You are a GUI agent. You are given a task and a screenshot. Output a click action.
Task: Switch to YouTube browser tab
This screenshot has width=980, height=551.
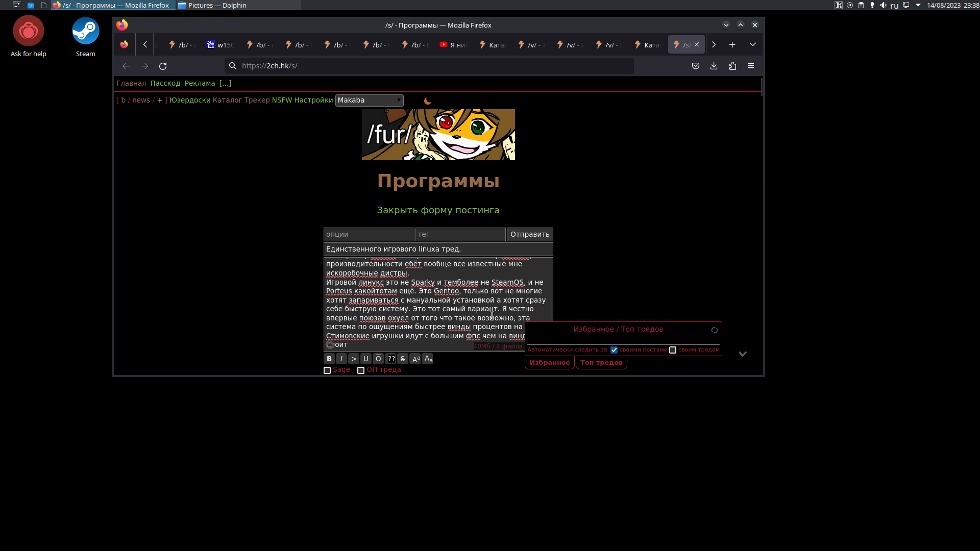click(453, 45)
